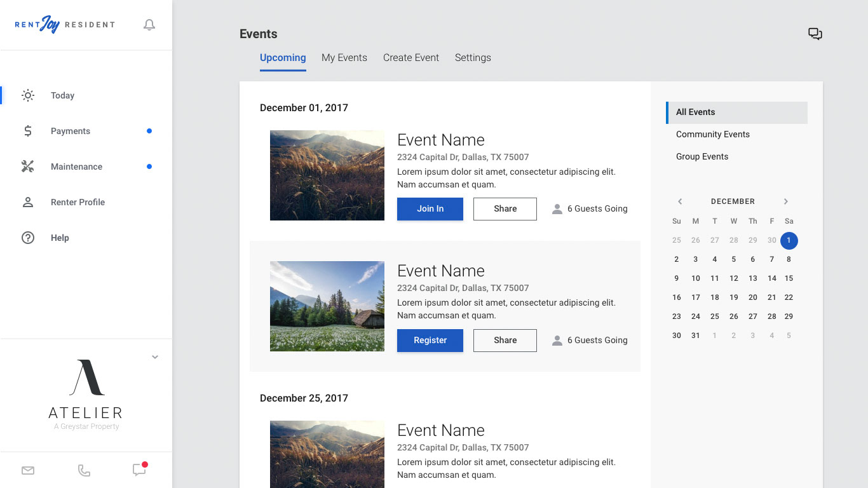This screenshot has height=488, width=868.
Task: Open the message icon with red dot
Action: [139, 470]
